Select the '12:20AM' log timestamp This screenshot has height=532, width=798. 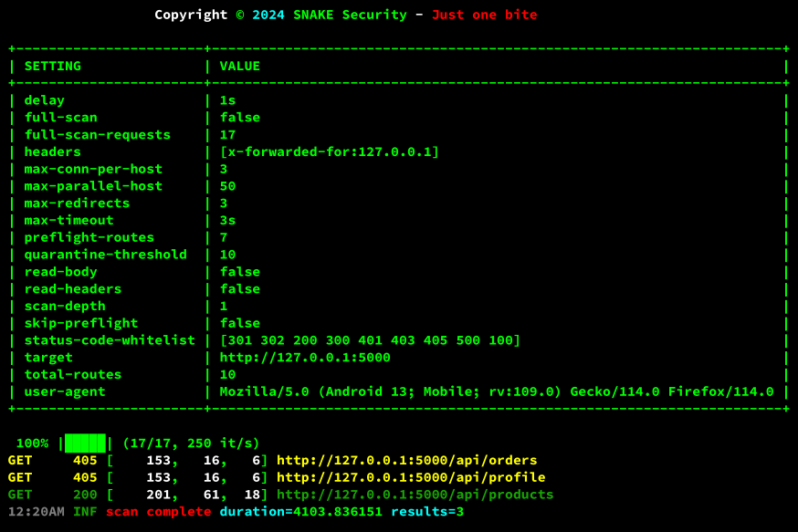pyautogui.click(x=37, y=512)
